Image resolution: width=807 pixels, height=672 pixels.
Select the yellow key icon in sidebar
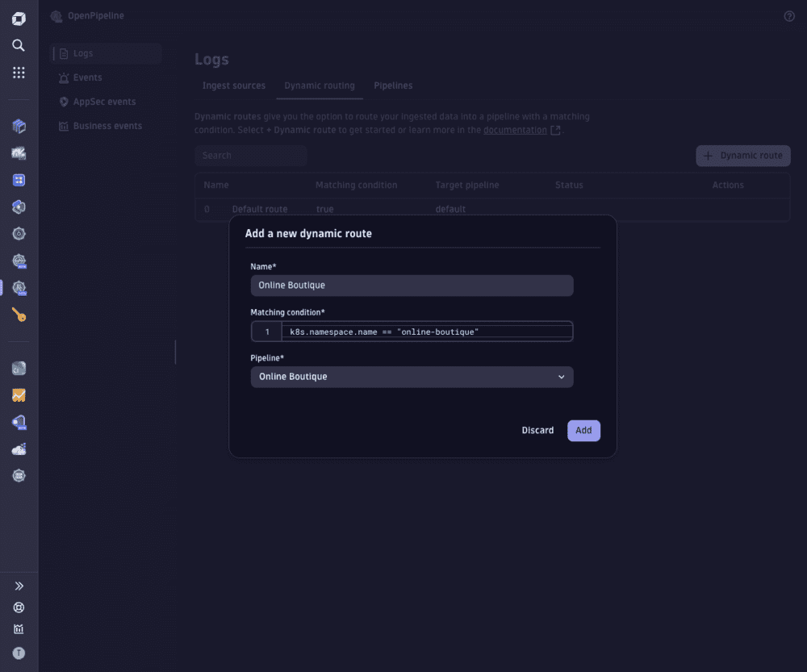(19, 315)
